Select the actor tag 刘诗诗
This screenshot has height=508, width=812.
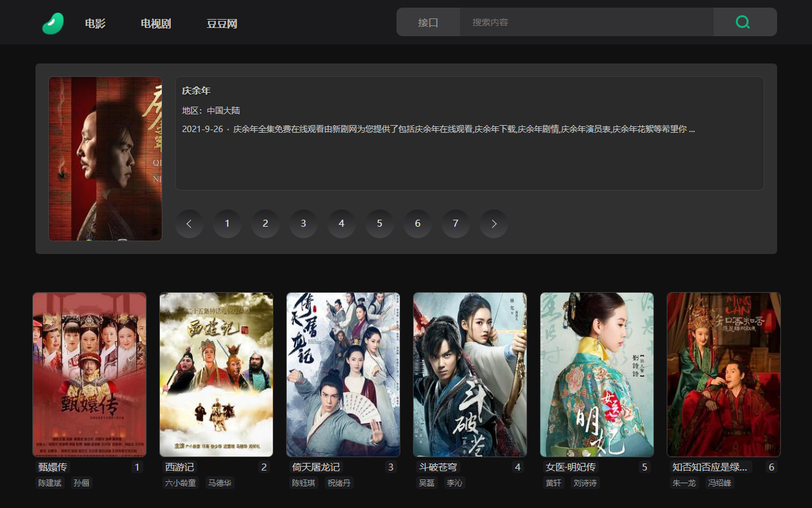point(585,483)
